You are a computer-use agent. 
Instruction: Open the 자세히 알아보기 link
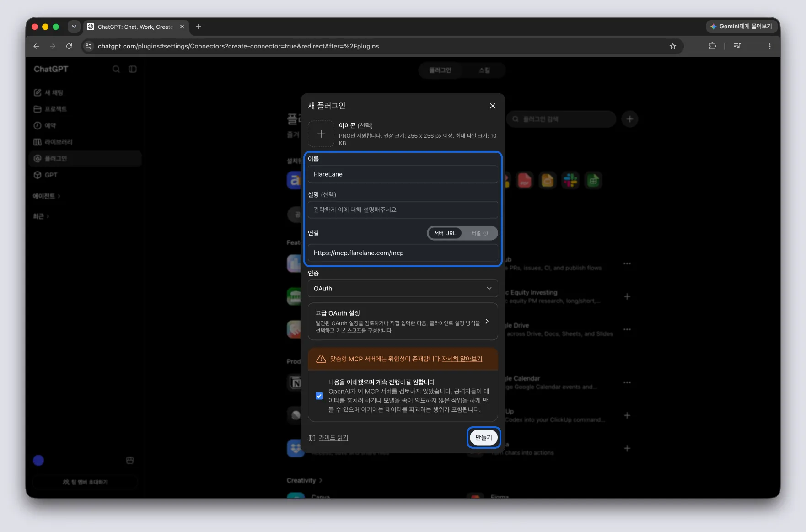(x=462, y=359)
